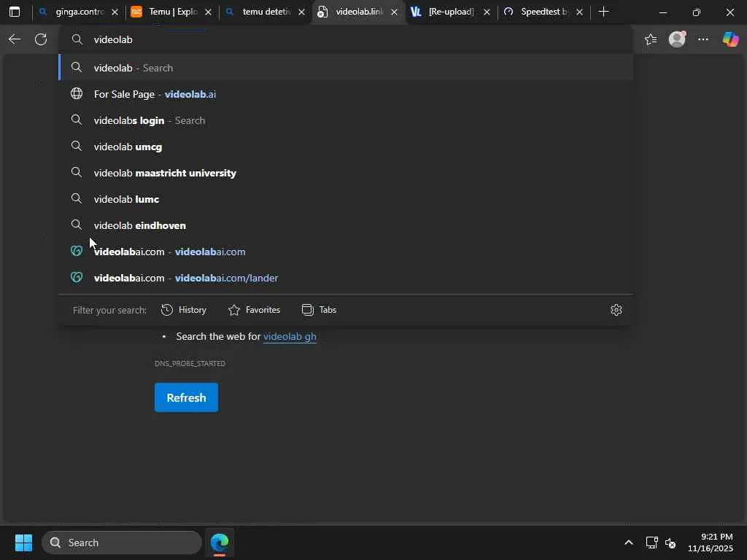747x560 pixels.
Task: Open Microsoft Edge from the taskbar
Action: click(x=220, y=542)
